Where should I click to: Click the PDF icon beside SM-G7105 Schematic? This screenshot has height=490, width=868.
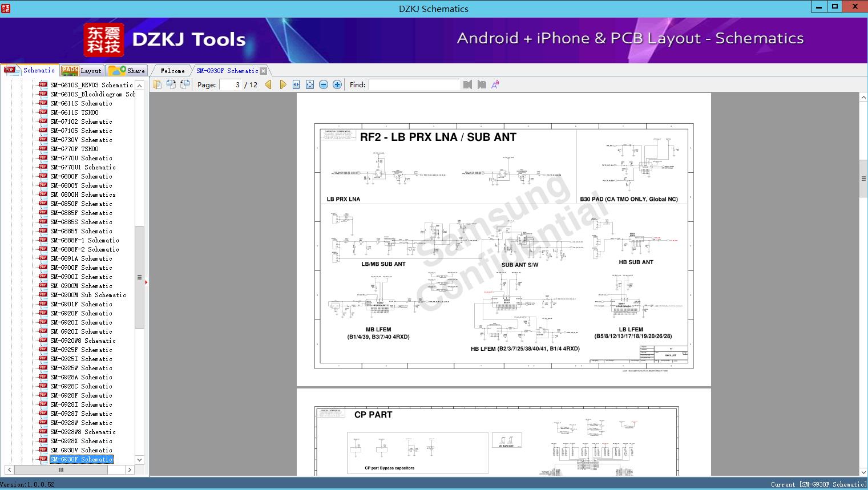point(43,130)
